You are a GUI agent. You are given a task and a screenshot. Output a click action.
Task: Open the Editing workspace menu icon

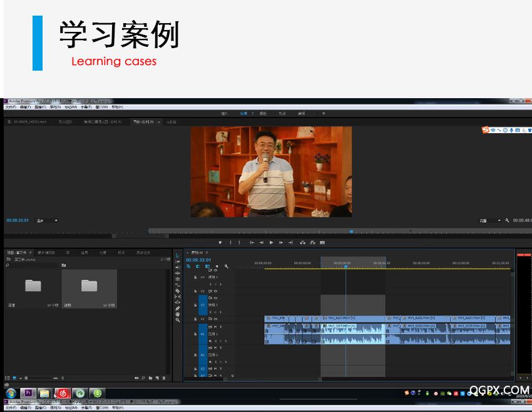point(253,114)
